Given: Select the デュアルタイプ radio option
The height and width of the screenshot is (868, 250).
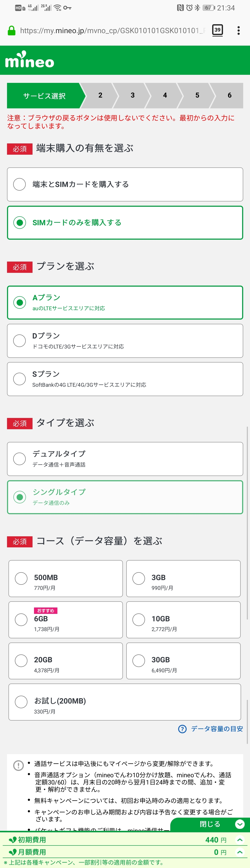Looking at the screenshot, I should [x=20, y=459].
